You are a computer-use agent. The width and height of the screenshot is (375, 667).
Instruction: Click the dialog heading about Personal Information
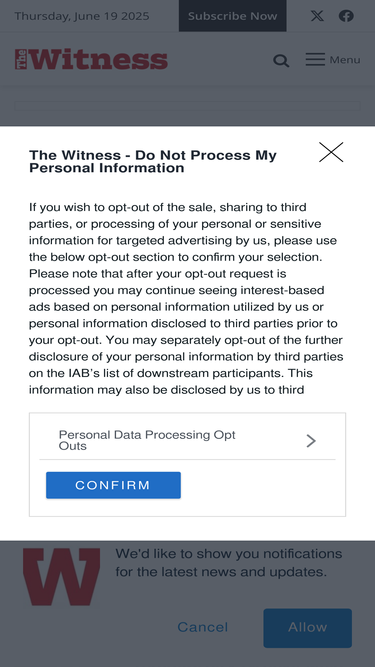(x=153, y=162)
